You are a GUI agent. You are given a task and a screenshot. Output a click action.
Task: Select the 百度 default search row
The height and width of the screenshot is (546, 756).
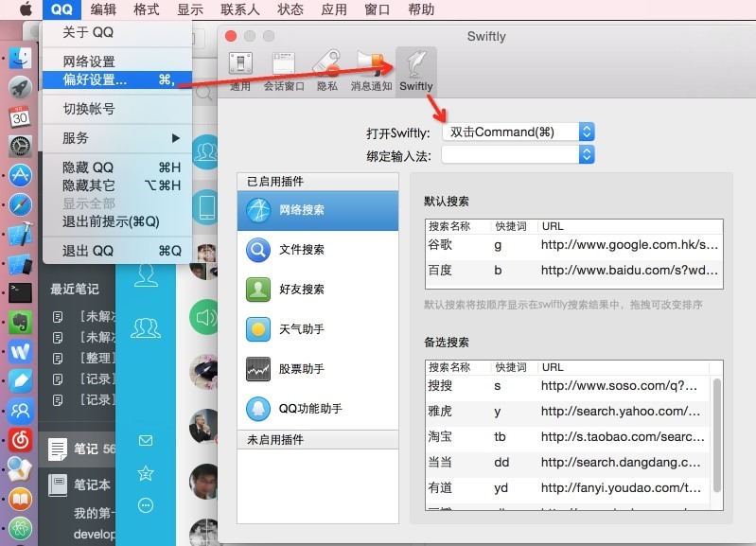click(573, 271)
